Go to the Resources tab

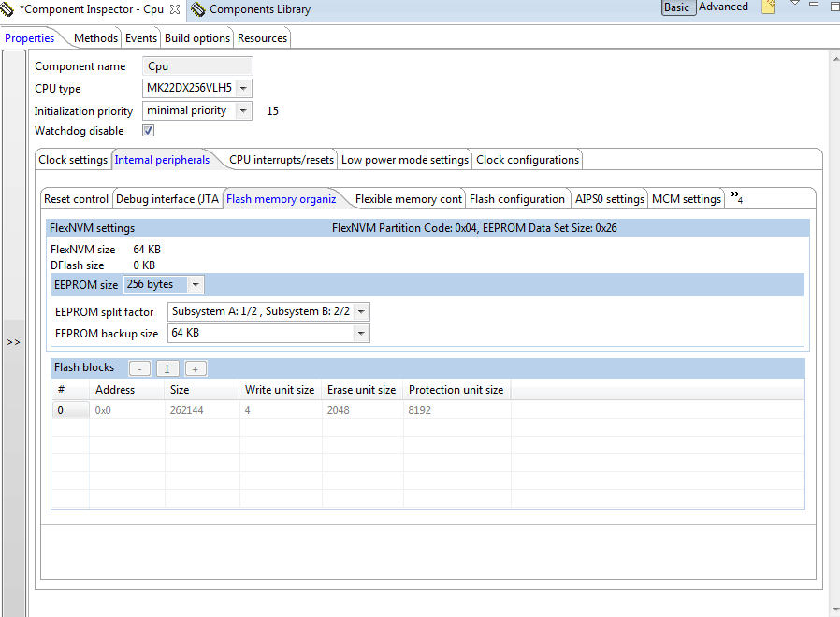point(263,38)
